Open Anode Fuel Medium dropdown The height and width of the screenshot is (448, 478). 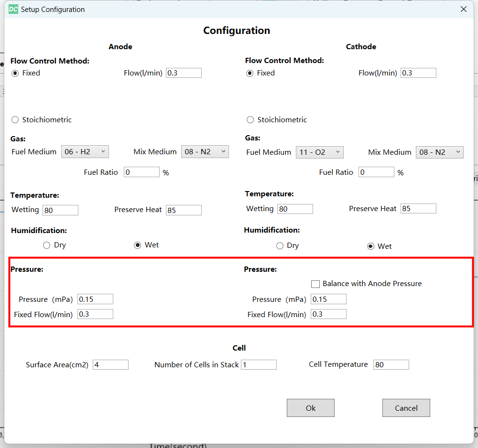click(x=85, y=152)
